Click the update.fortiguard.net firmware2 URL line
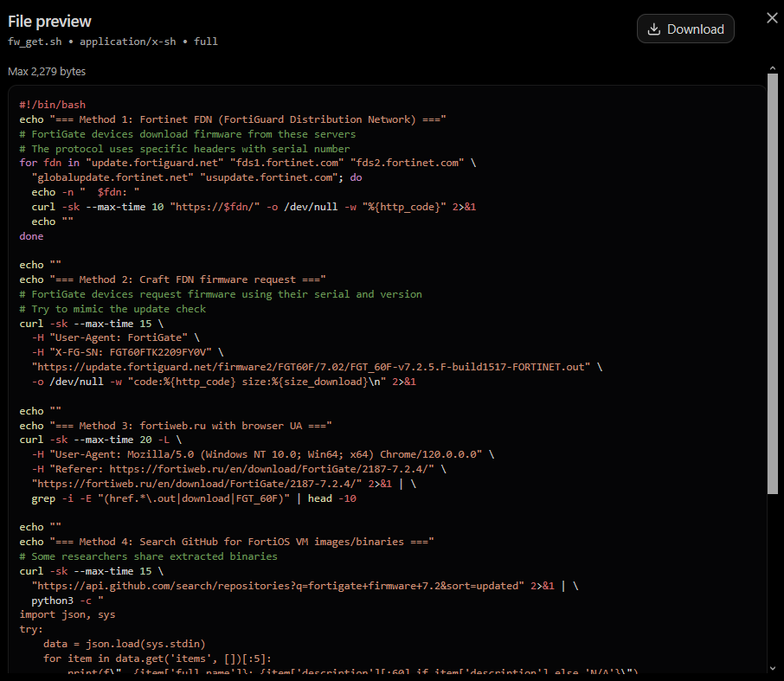The height and width of the screenshot is (681, 784). click(317, 367)
